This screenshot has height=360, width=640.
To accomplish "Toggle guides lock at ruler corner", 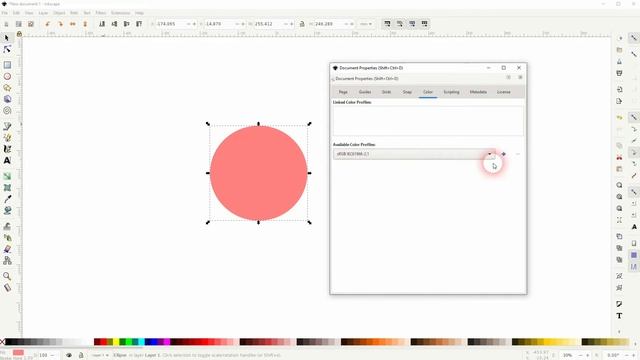I will pos(19,34).
